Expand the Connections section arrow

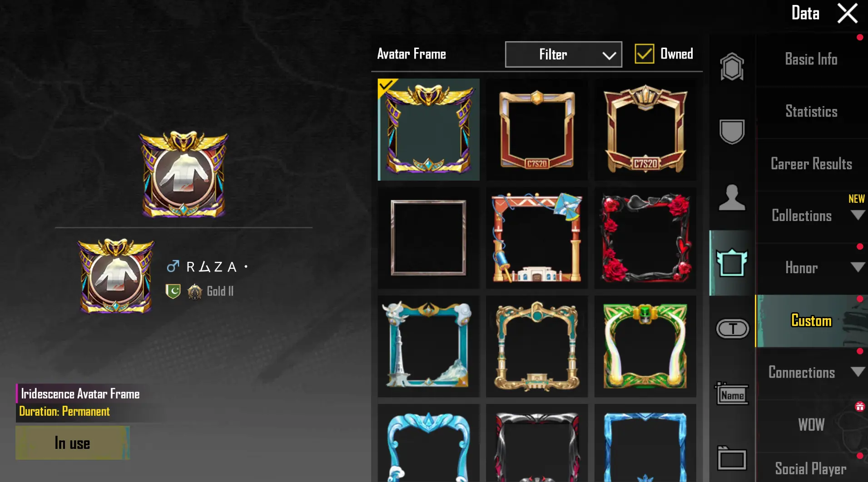click(x=857, y=372)
